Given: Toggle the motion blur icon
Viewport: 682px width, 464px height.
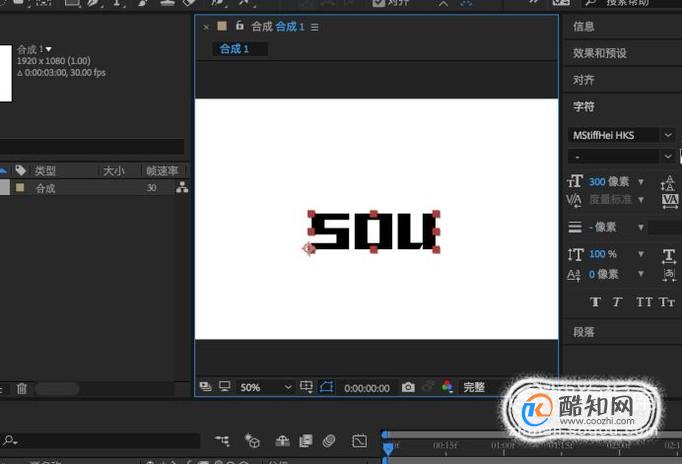Looking at the screenshot, I should (329, 441).
